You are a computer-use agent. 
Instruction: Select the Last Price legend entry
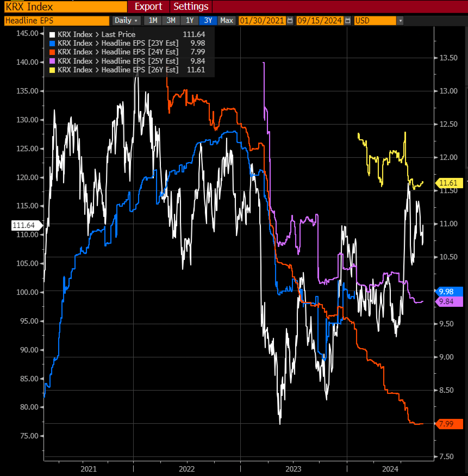point(127,35)
